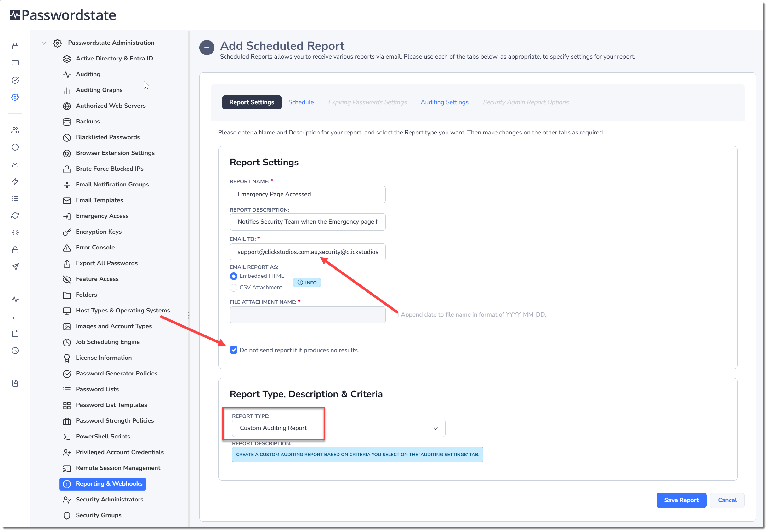768x532 pixels.
Task: Click the calendar icon in the narrow icon rail
Action: click(x=15, y=334)
